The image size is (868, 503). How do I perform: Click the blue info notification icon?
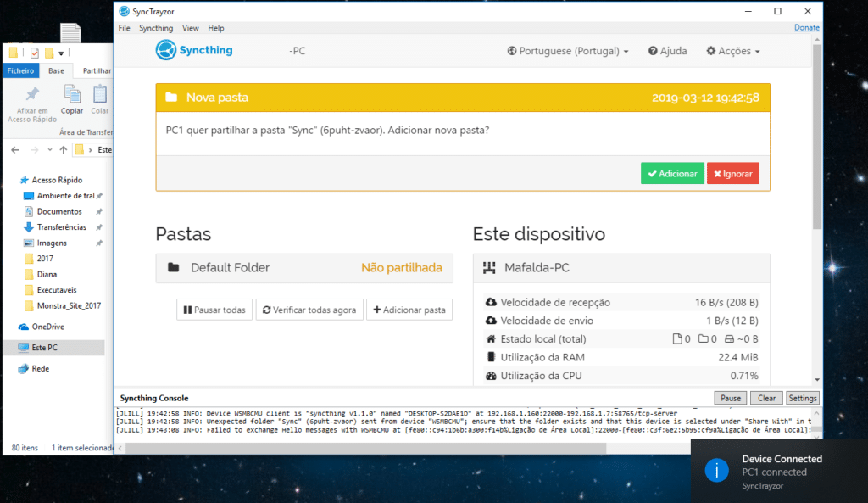[717, 470]
